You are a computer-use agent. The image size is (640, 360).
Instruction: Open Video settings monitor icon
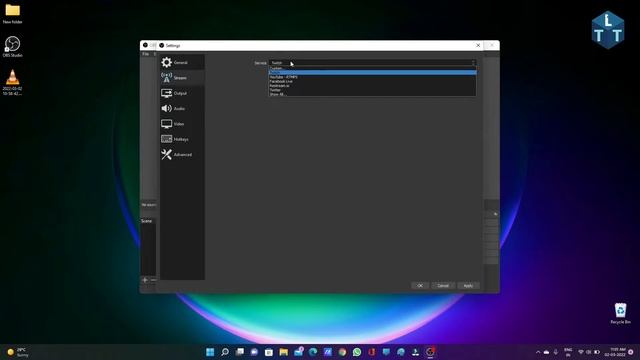pos(167,124)
